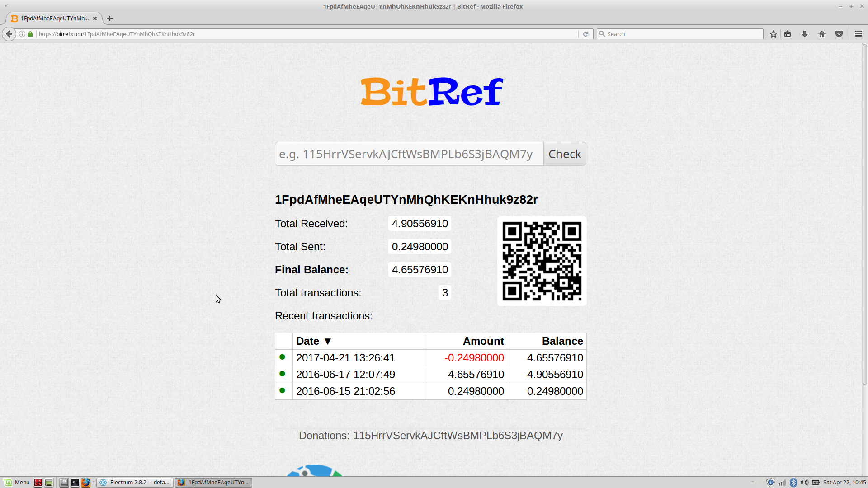Click the Total Received value 4.90556910
The height and width of the screenshot is (488, 868).
coord(420,224)
